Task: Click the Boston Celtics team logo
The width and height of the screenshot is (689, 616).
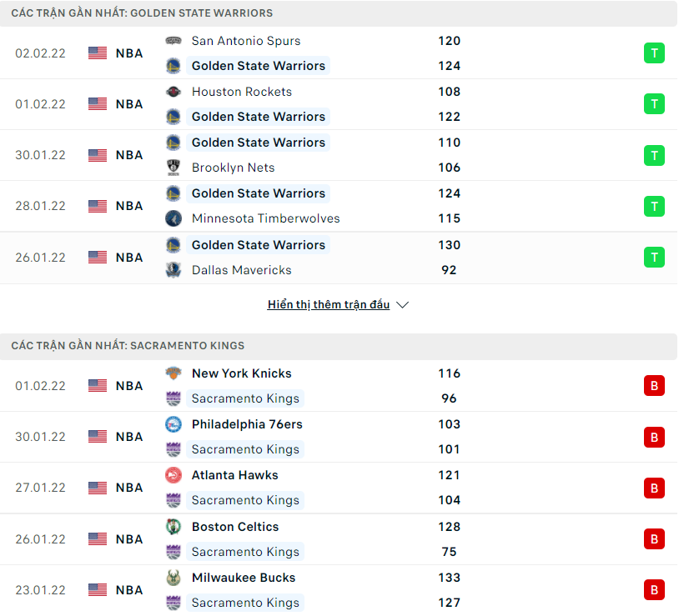Action: coord(173,527)
